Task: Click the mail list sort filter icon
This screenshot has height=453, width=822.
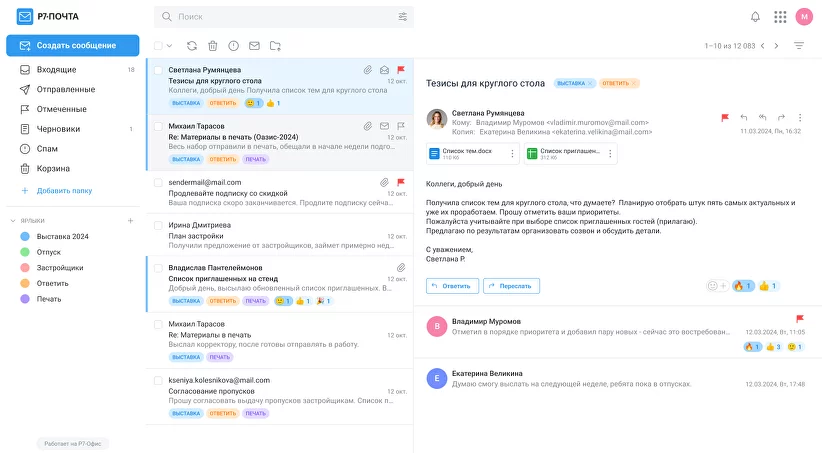Action: (799, 46)
